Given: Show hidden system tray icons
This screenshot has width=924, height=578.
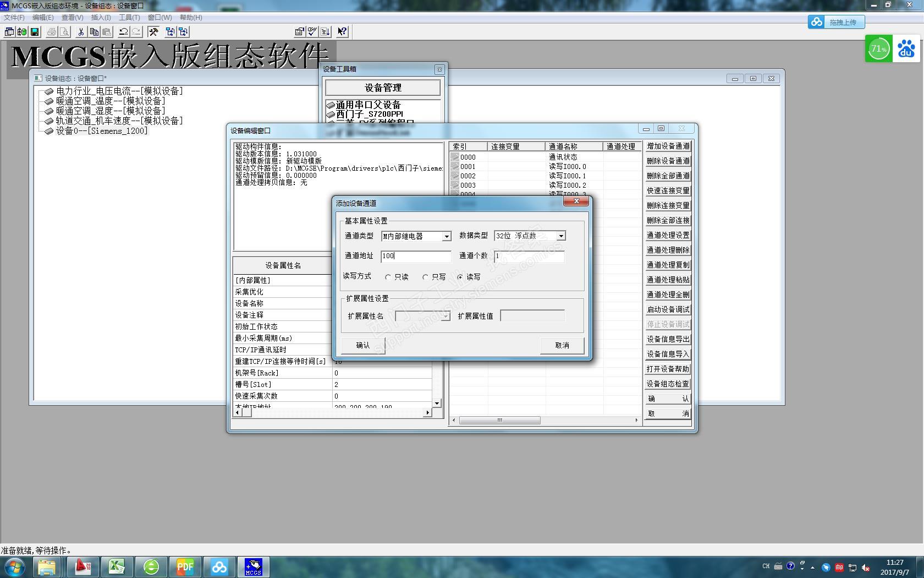Looking at the screenshot, I should (812, 567).
